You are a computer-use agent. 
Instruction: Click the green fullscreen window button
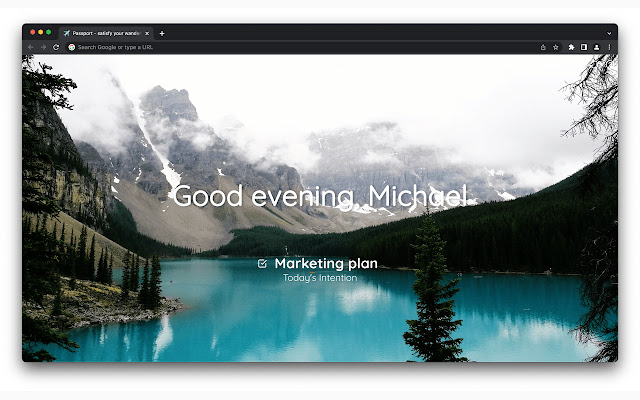tap(49, 32)
